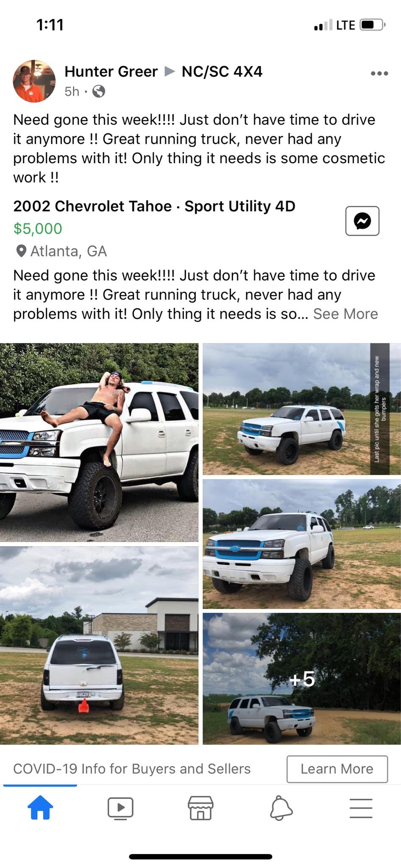Tap the Learn More button
401x868 pixels.
[337, 769]
